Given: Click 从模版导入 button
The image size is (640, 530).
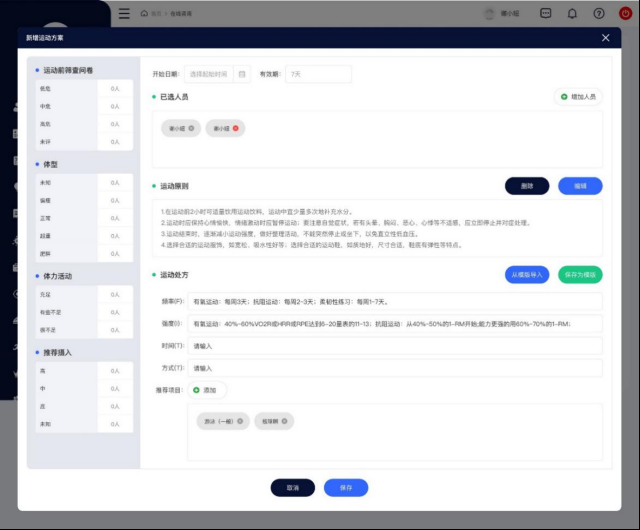Looking at the screenshot, I should [527, 275].
